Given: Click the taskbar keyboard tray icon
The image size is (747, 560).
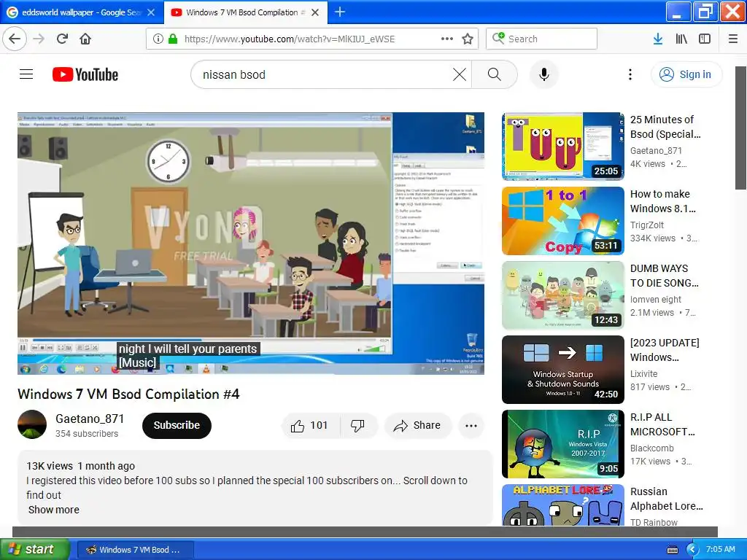Looking at the screenshot, I should click(x=672, y=550).
